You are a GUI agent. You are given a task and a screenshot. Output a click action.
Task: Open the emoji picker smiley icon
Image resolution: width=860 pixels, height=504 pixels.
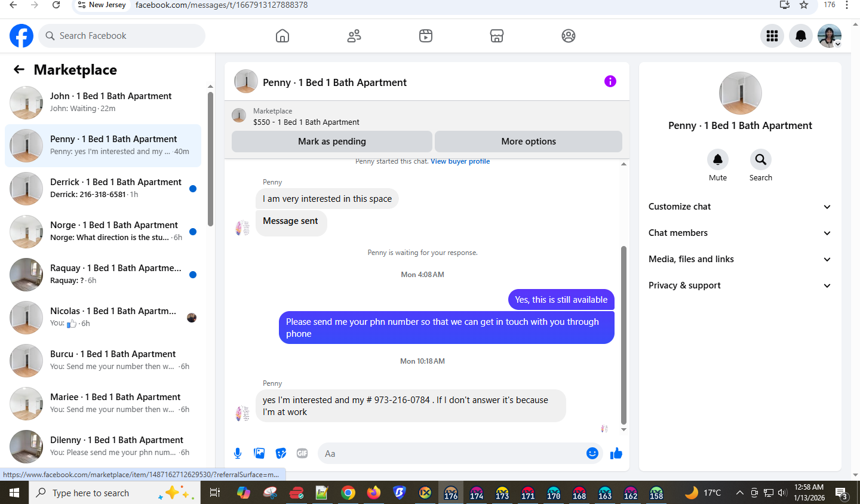pyautogui.click(x=592, y=453)
